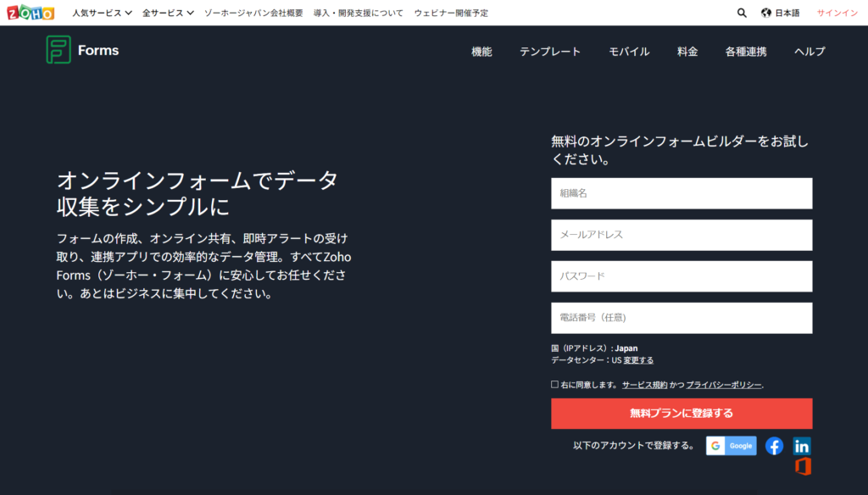
Task: Go to モバイル navigation item
Action: point(629,52)
